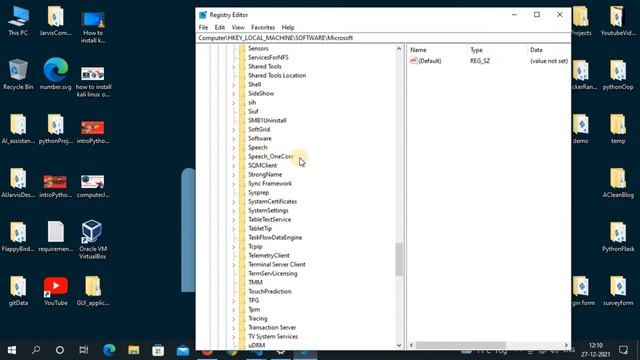This screenshot has width=640, height=360.
Task: Select the Sync Framework key
Action: (x=270, y=183)
